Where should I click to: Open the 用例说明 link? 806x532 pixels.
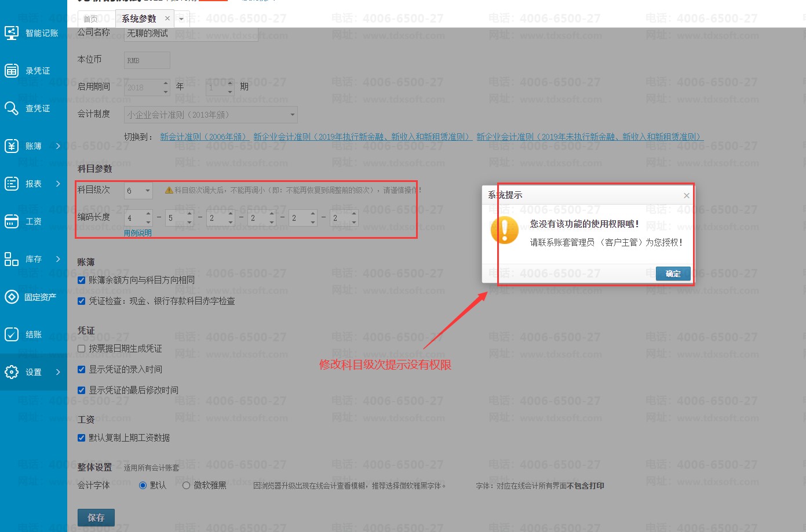[x=138, y=233]
